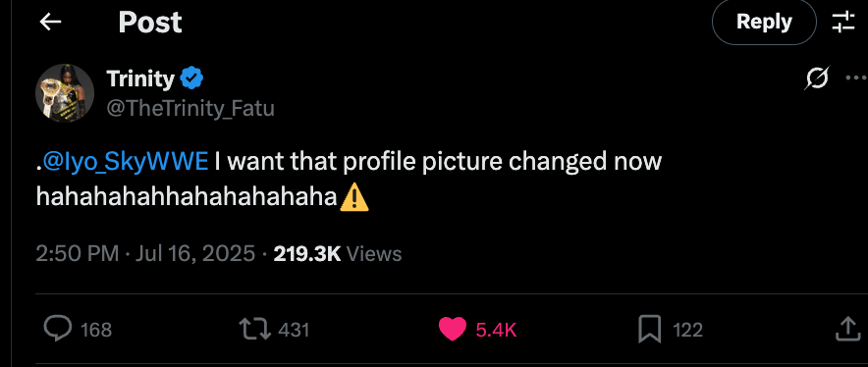Screen dimensions: 868x367
Task: Go back using the left arrow
Action: pos(50,23)
